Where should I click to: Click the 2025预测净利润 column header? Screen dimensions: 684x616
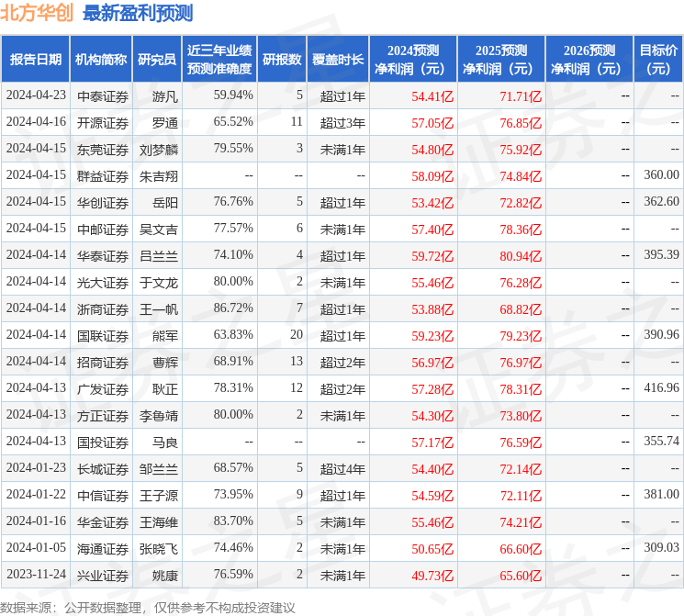[x=500, y=60]
